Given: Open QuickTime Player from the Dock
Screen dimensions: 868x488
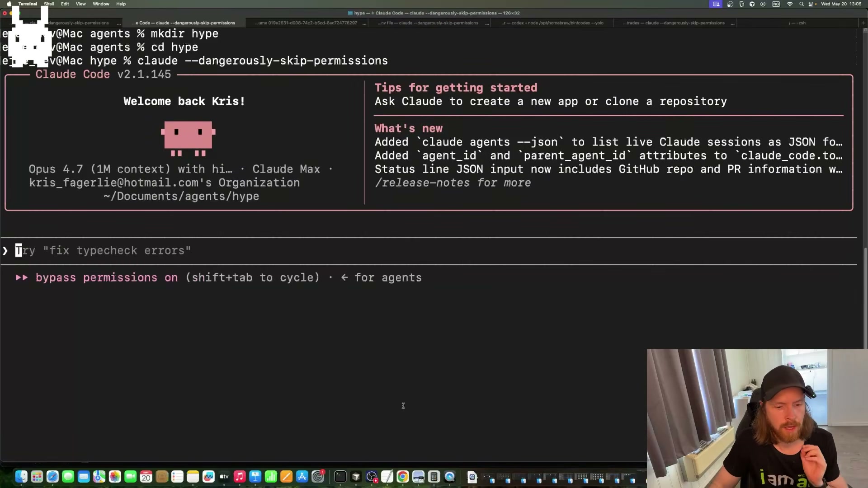Looking at the screenshot, I should click(449, 476).
